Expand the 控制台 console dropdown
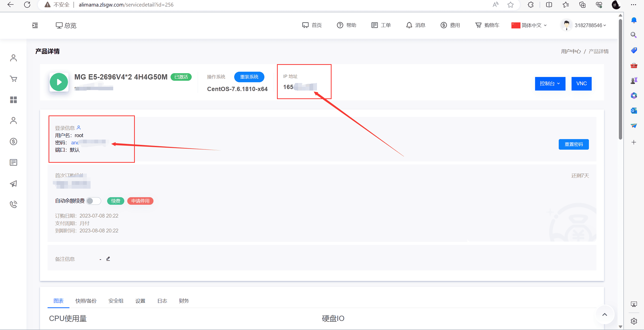The height and width of the screenshot is (330, 644). pos(550,84)
